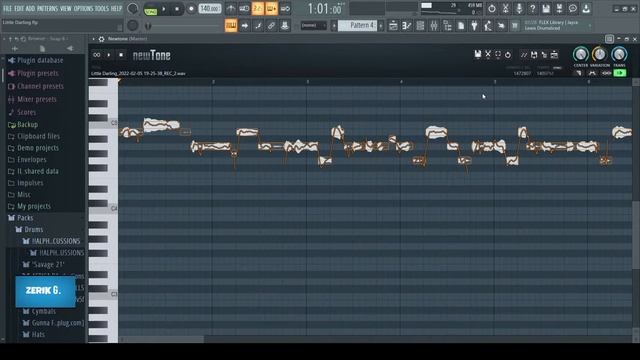Adjust NewTone TRANS knob
The image size is (640, 360).
[619, 54]
